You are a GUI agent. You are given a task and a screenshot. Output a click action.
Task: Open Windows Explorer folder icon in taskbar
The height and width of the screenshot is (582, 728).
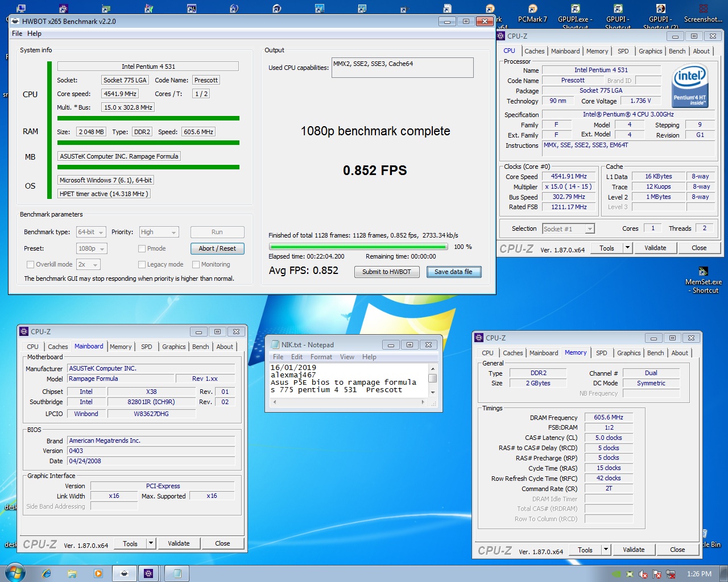coord(72,573)
